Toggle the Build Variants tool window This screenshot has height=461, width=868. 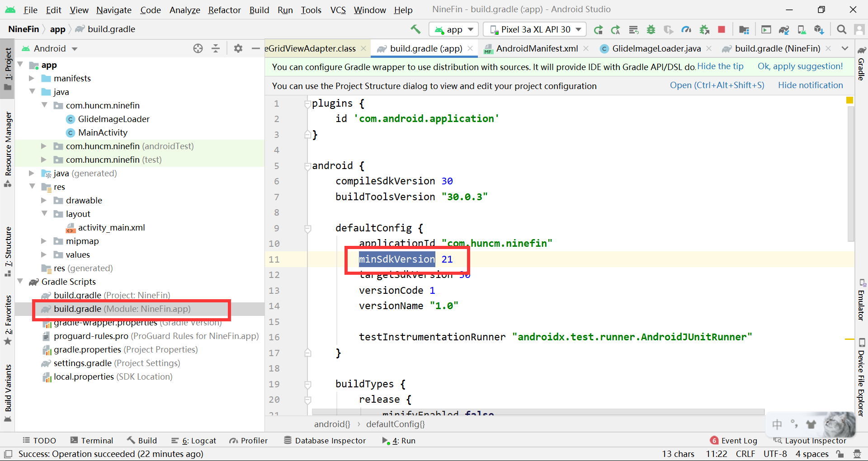click(x=8, y=392)
